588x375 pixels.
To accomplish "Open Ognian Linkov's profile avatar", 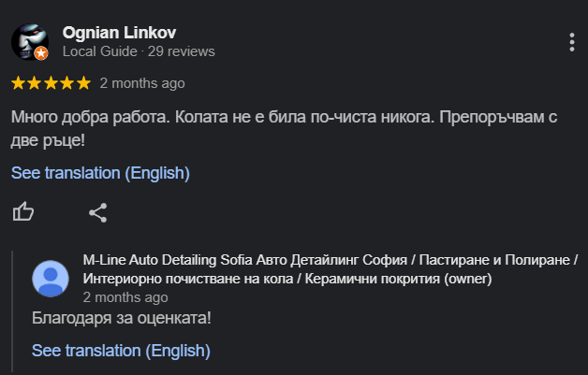I will (30, 42).
